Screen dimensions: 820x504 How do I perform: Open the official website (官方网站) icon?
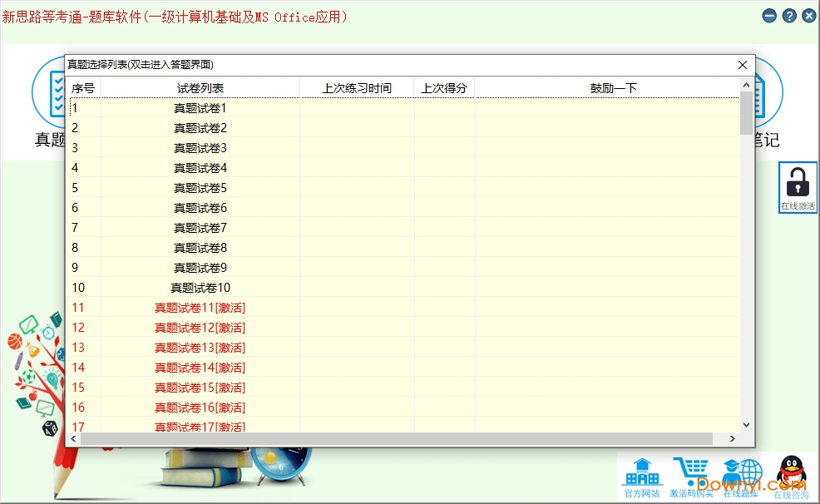tap(641, 472)
